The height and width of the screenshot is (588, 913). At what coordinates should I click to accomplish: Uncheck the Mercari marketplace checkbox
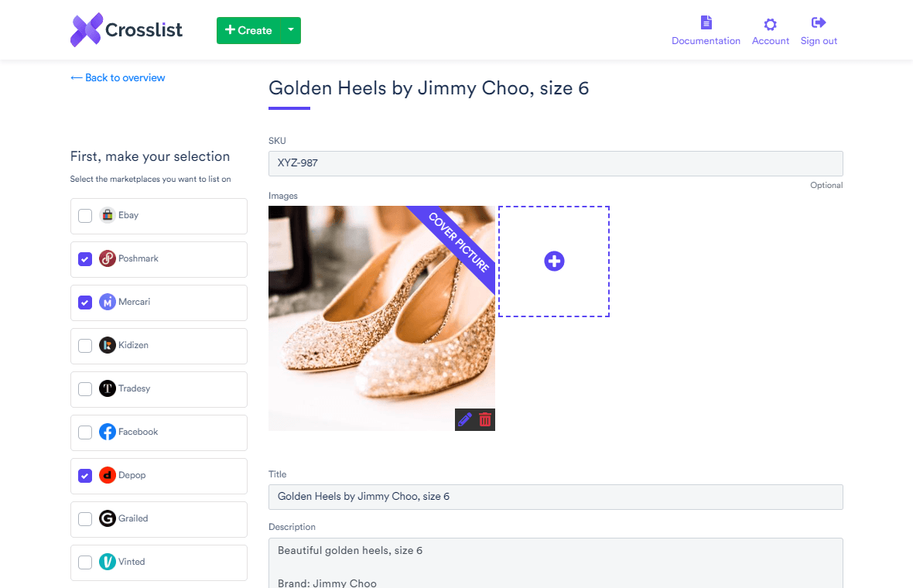pos(85,303)
